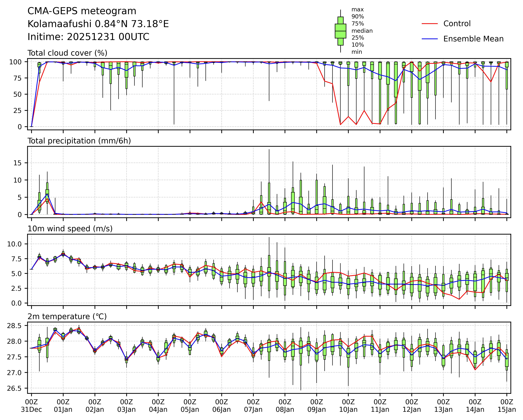523x420 pixels.
Task: Click the 'Total precipitation (mm/6h)' panel title
Action: tap(79, 141)
